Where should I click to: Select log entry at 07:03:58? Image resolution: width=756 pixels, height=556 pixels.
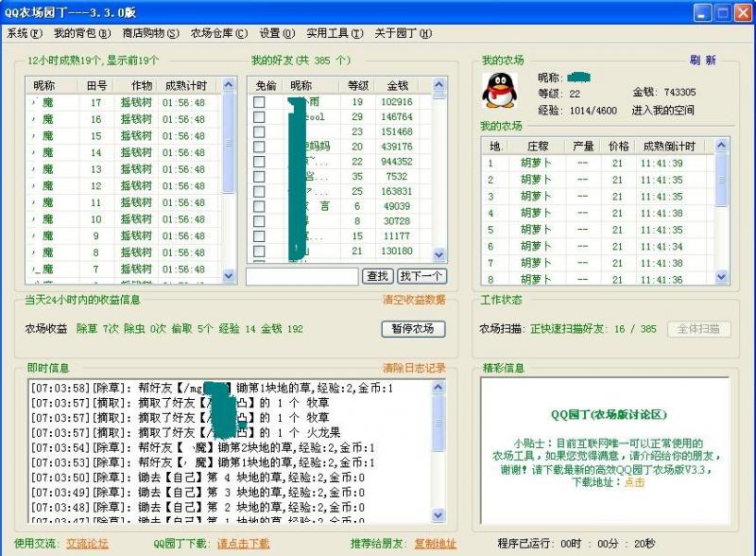[212, 388]
